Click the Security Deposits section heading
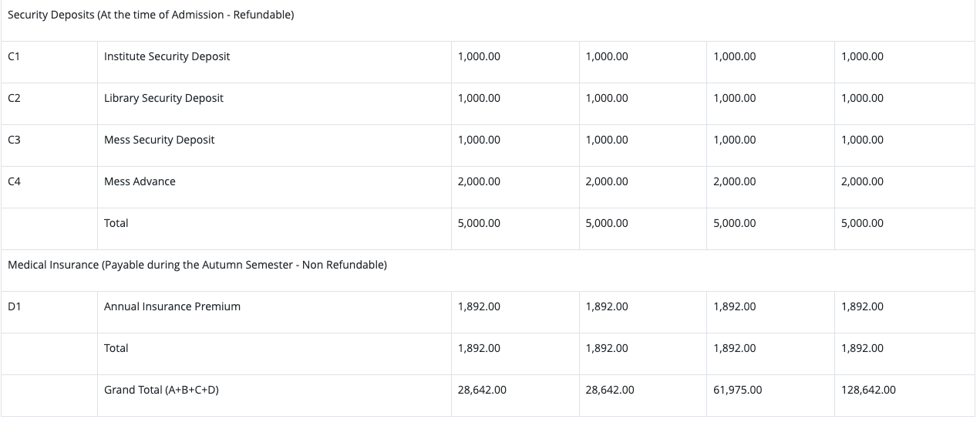 tap(150, 15)
